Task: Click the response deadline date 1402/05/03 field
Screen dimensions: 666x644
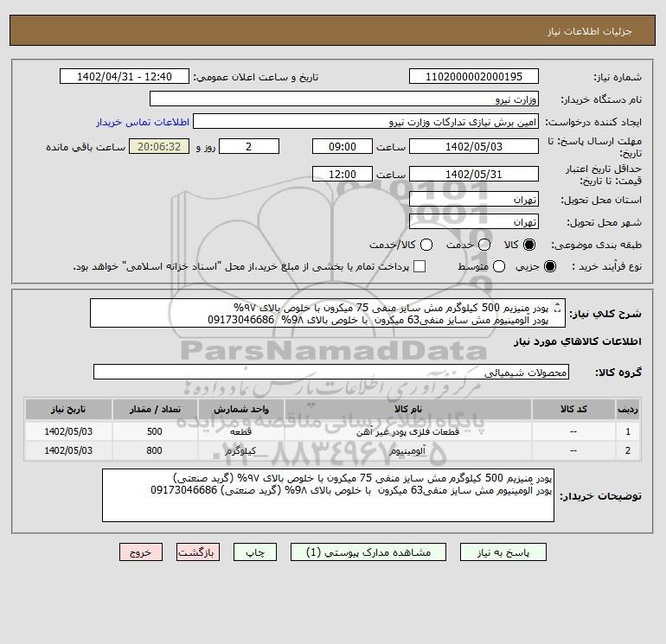Action: tap(474, 147)
